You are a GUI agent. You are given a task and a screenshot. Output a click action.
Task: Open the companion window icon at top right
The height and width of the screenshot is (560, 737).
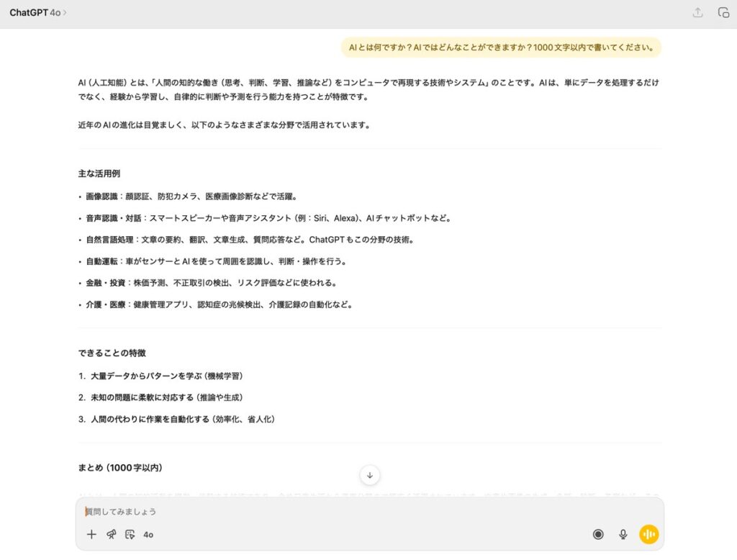pos(723,12)
